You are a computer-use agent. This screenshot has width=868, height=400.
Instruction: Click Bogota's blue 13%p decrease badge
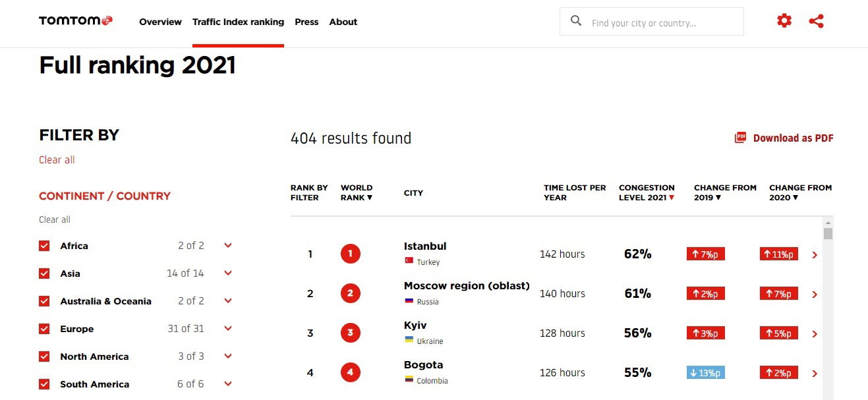(x=706, y=372)
